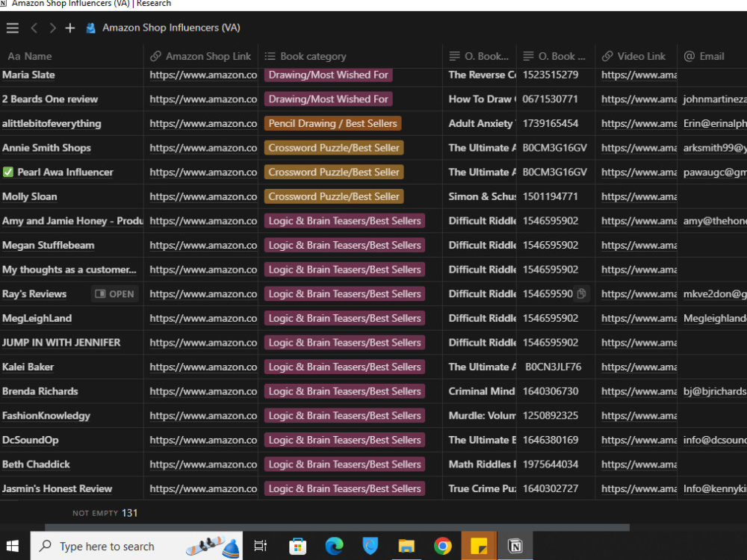Launch Microsoft Store from the taskbar
Image resolution: width=747 pixels, height=560 pixels.
[x=298, y=546]
